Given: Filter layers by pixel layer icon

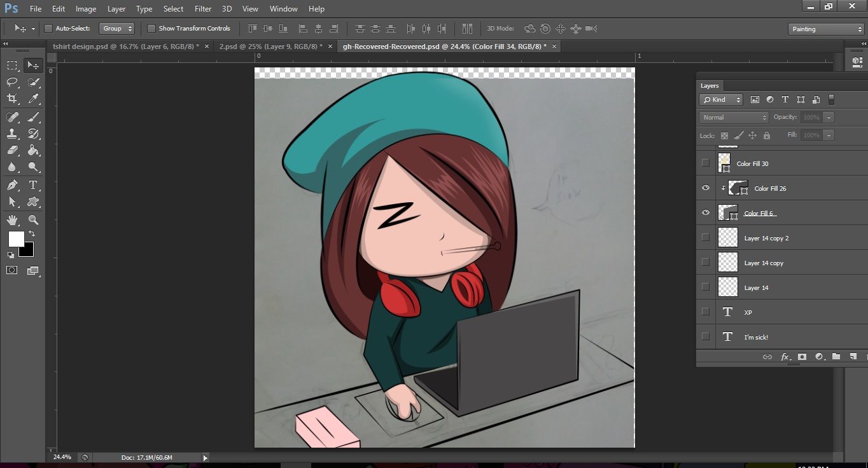Looking at the screenshot, I should (x=755, y=100).
